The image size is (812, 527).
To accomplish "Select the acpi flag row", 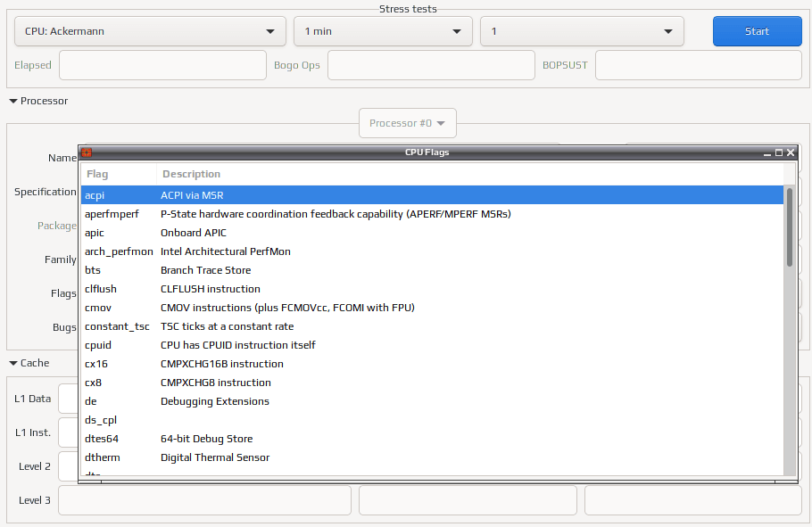I will click(432, 195).
